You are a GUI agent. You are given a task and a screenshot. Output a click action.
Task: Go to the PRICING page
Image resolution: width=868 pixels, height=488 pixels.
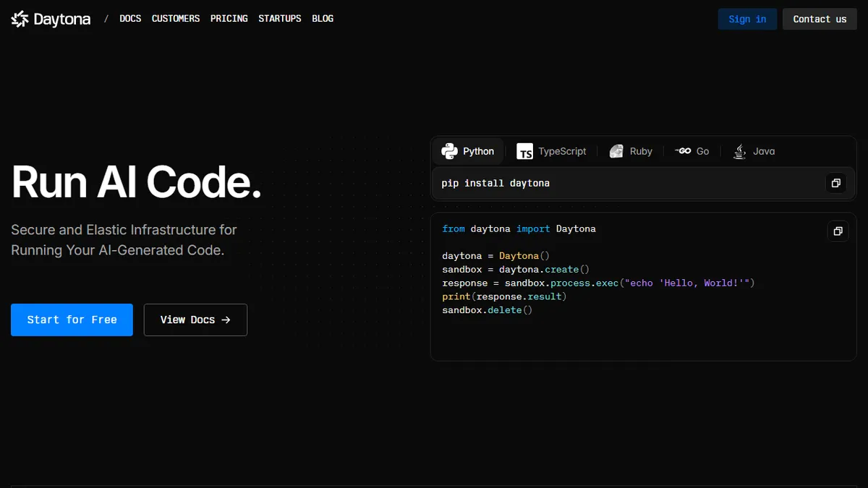click(229, 19)
